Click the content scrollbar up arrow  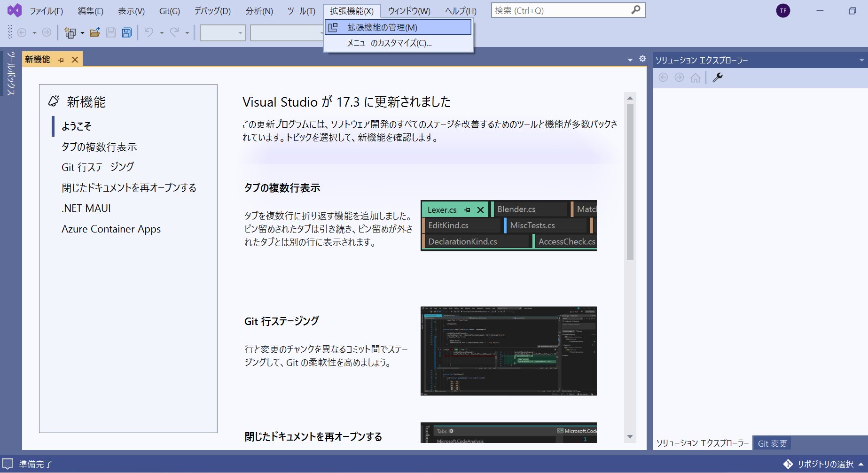click(x=630, y=98)
